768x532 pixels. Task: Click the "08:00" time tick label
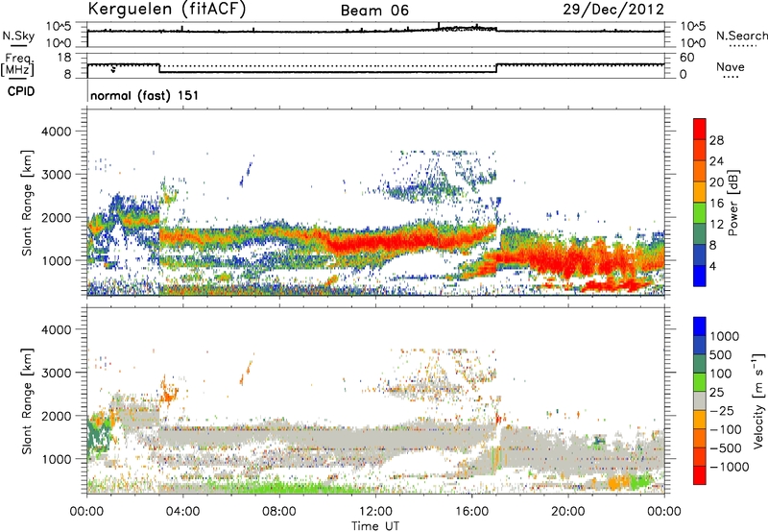278,512
